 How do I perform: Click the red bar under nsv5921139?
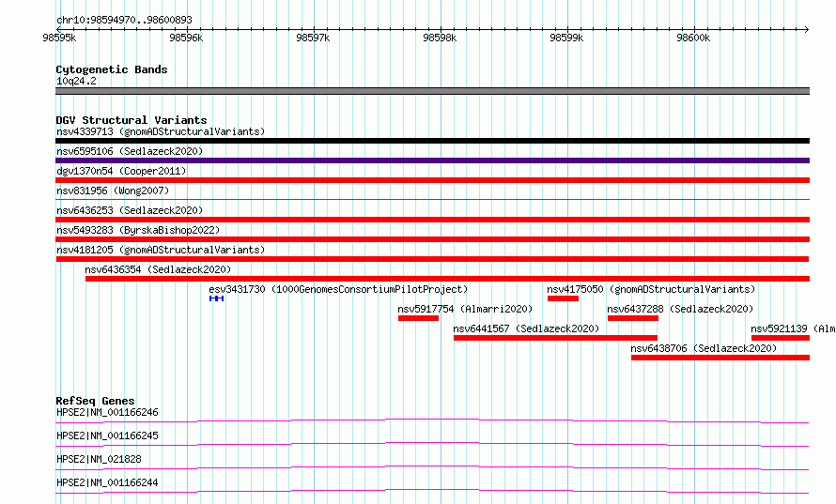pyautogui.click(x=781, y=338)
